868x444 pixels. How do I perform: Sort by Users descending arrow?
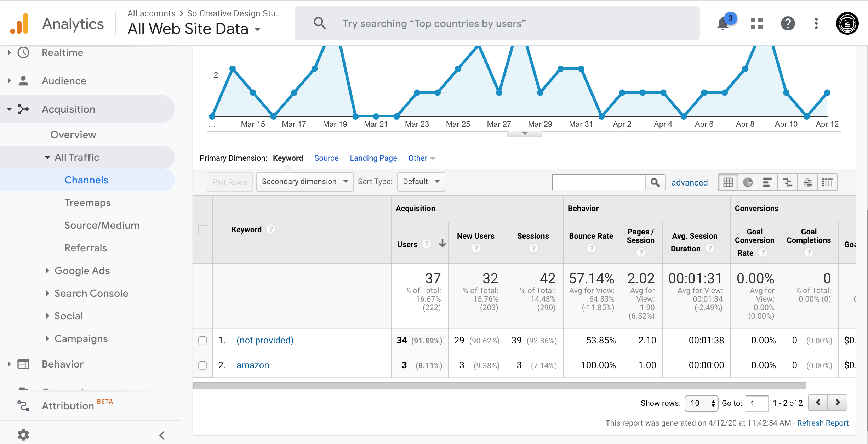point(442,244)
